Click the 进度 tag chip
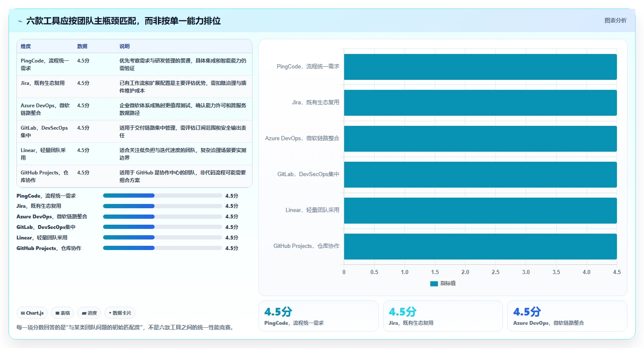Image resolution: width=644 pixels, height=348 pixels. 89,313
